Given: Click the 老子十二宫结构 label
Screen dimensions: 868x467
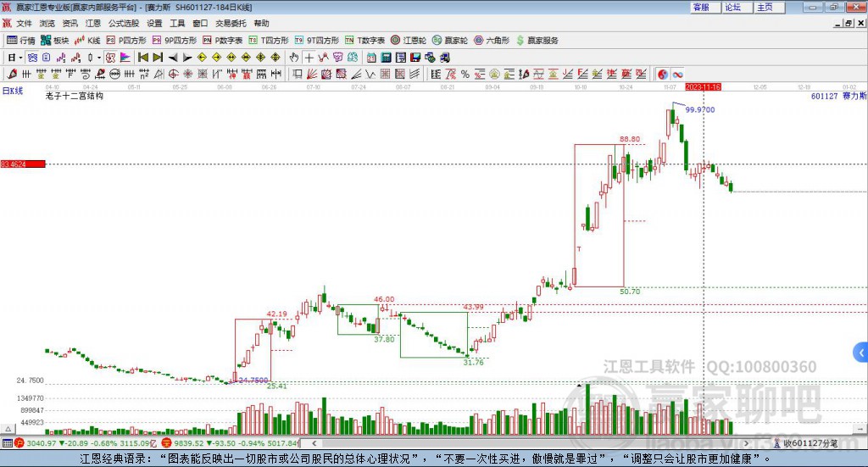Looking at the screenshot, I should click(75, 96).
